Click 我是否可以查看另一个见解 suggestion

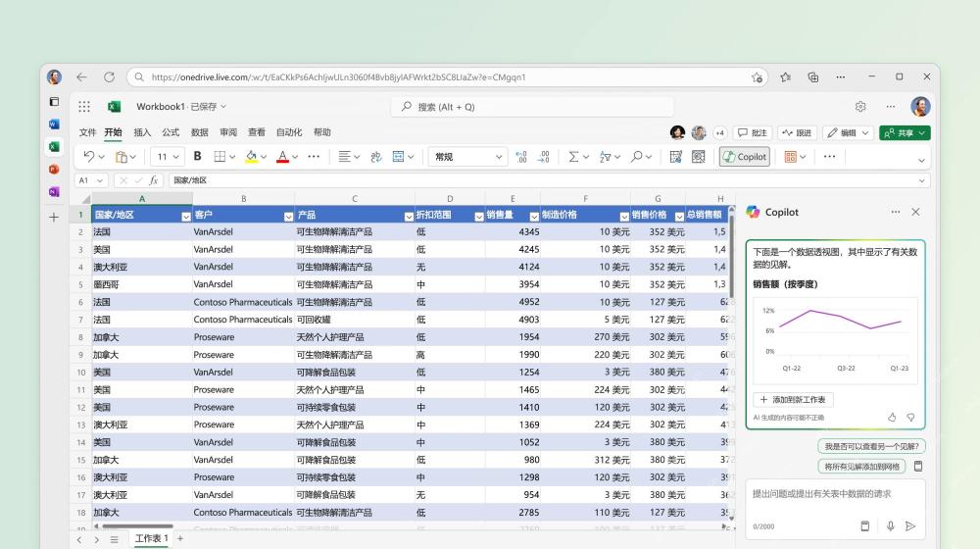[870, 446]
